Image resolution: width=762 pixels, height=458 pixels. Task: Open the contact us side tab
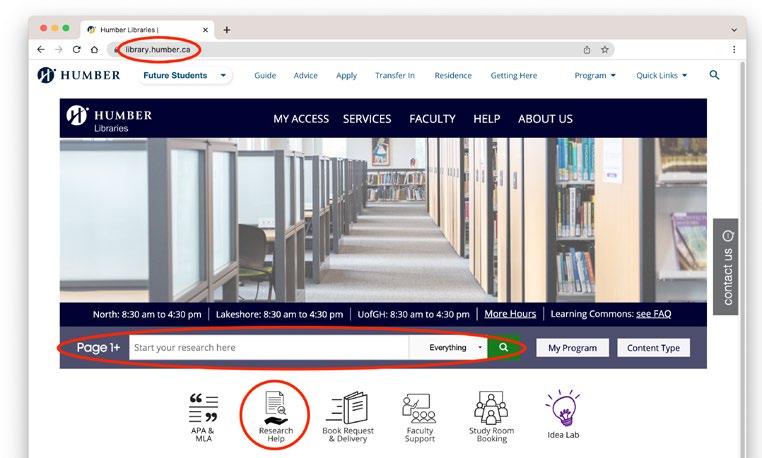click(x=726, y=267)
